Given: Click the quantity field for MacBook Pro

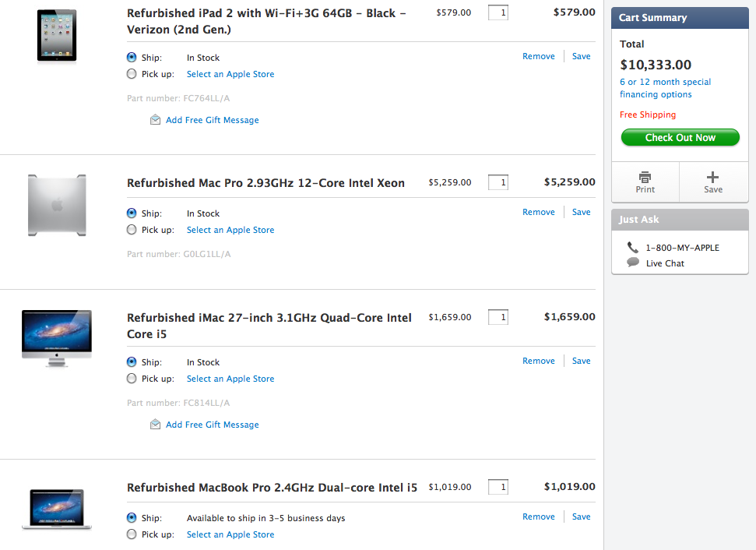Looking at the screenshot, I should tap(498, 487).
